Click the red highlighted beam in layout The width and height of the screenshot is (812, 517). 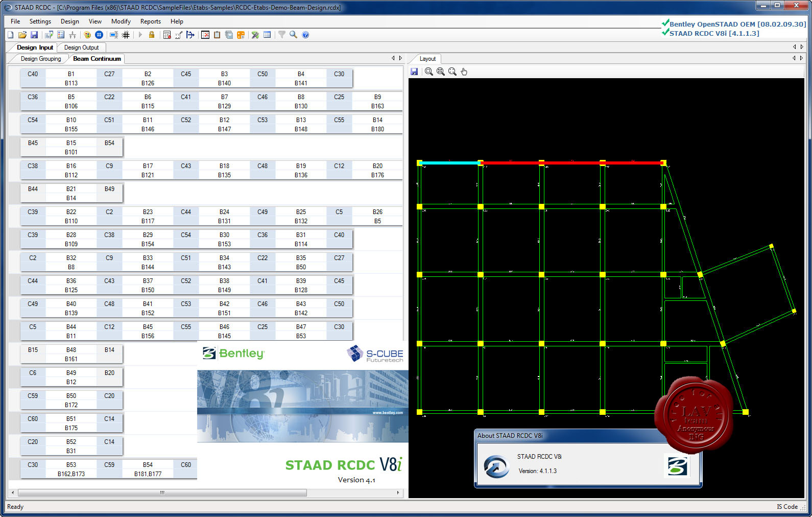coord(571,163)
